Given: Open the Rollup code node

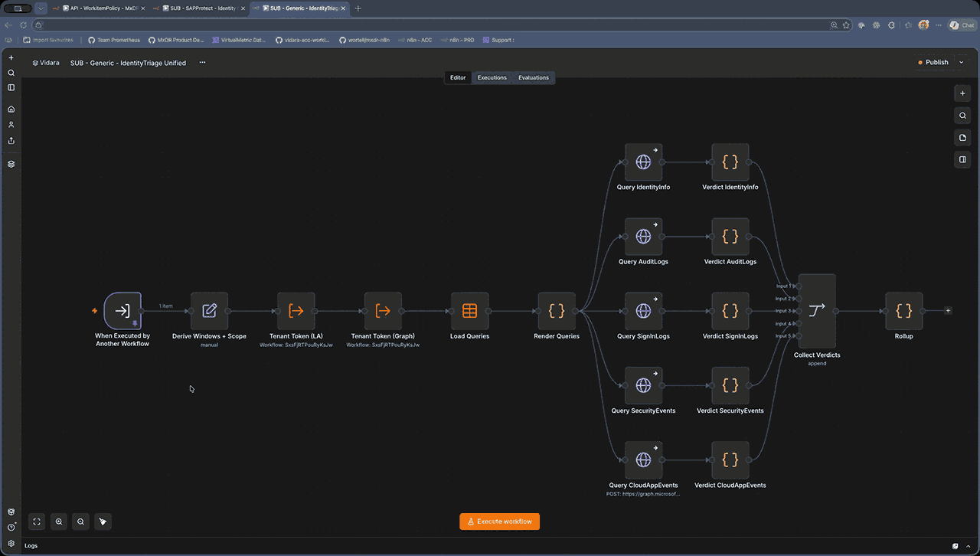Looking at the screenshot, I should click(x=904, y=311).
